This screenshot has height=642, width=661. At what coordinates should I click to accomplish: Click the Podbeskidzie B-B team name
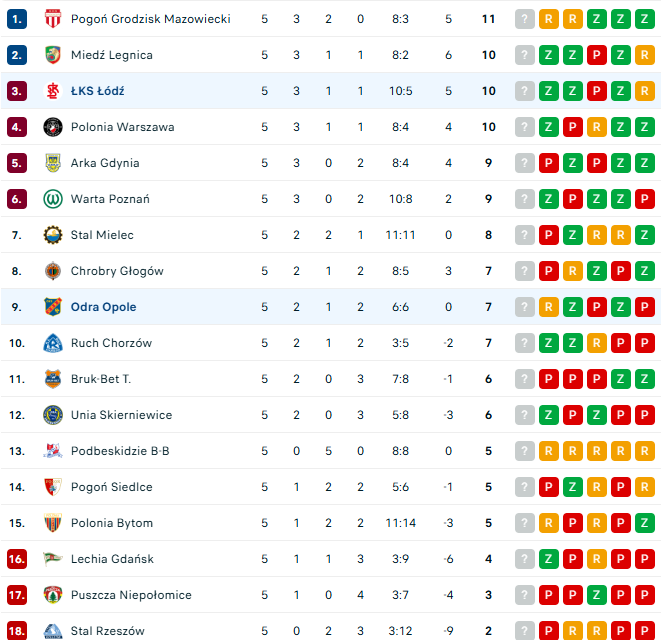tap(120, 451)
